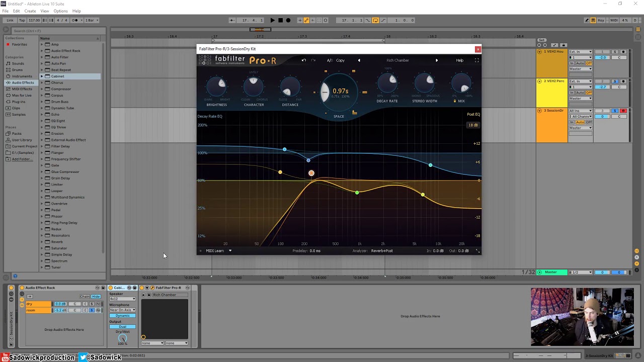Open the Edit menu
Screen dimensions: 644x362
point(17,11)
